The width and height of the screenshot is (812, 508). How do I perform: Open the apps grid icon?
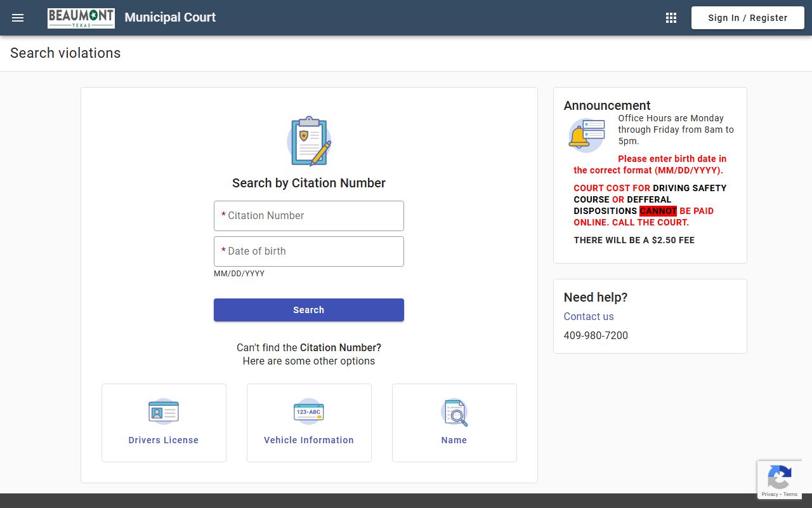point(671,18)
